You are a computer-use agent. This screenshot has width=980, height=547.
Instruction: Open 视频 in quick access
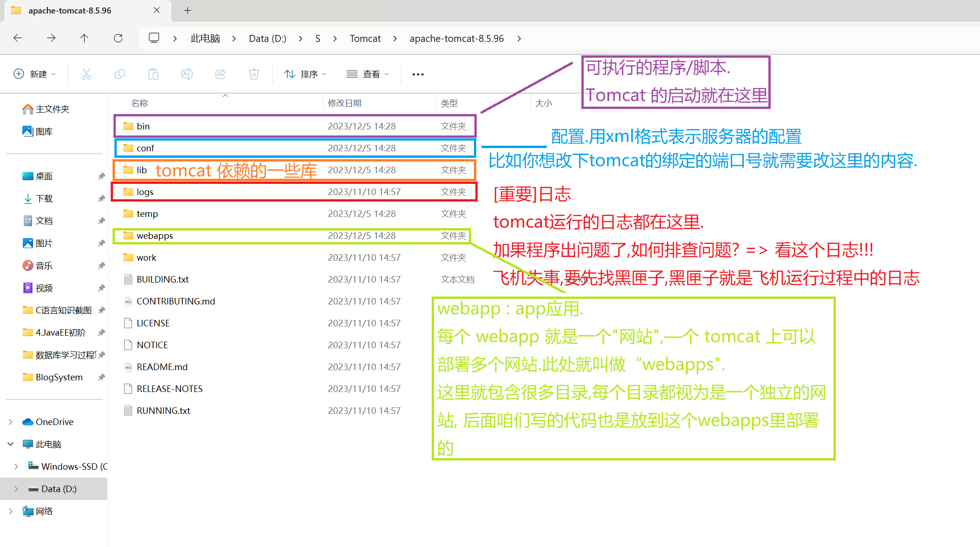tap(37, 288)
